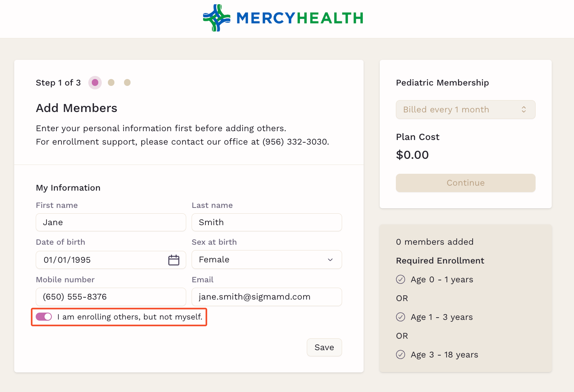574x392 pixels.
Task: Click the Continue button
Action: pyautogui.click(x=466, y=183)
